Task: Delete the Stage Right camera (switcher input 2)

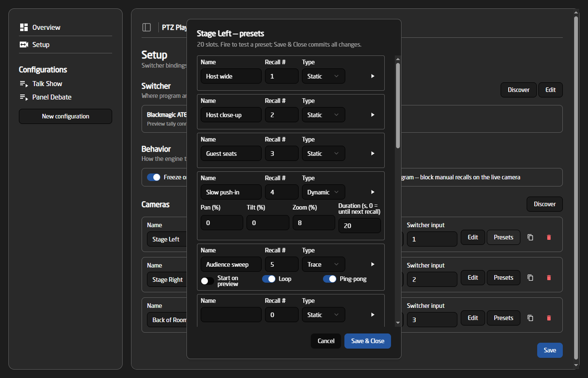Action: click(549, 278)
